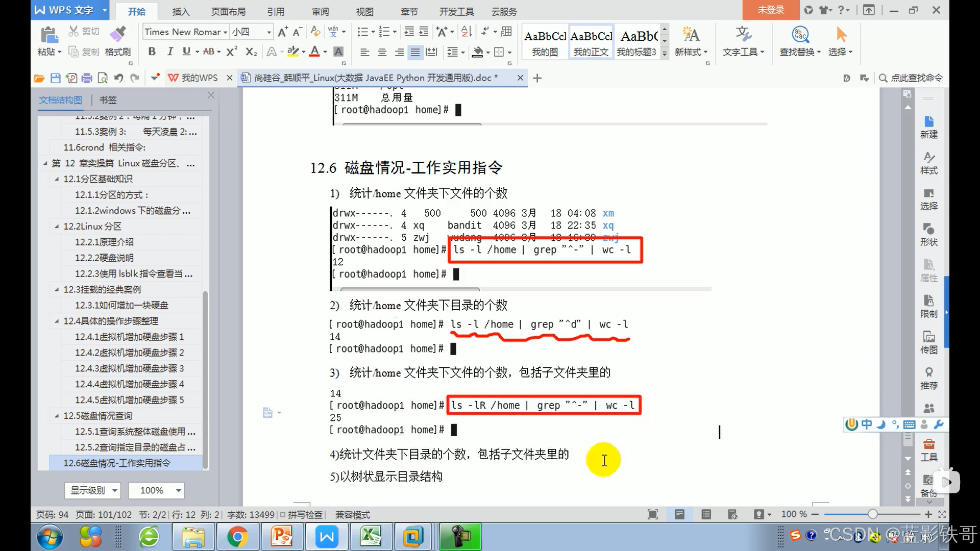The height and width of the screenshot is (551, 980).
Task: Click the Shapes sidebar icon
Action: tap(928, 229)
